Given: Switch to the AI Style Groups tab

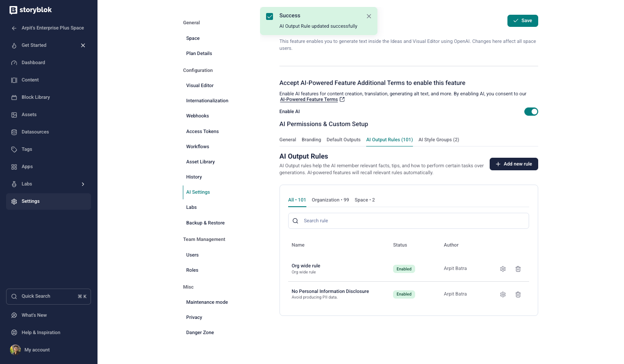Looking at the screenshot, I should 439,140.
